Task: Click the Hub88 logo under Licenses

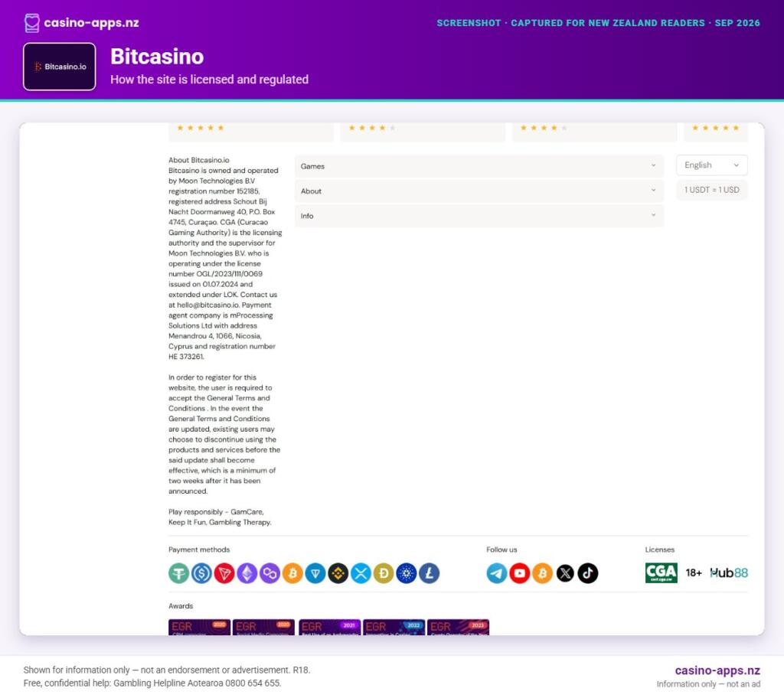Action: [729, 573]
